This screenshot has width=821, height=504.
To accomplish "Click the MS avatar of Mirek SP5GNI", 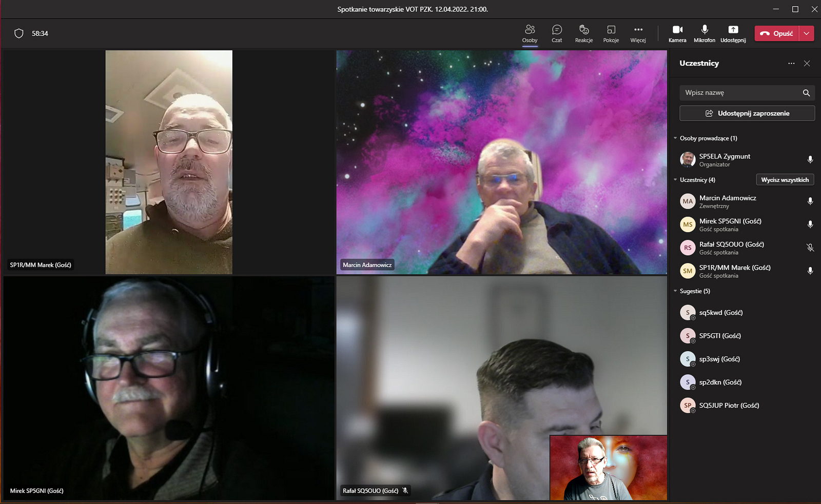I will [x=688, y=224].
